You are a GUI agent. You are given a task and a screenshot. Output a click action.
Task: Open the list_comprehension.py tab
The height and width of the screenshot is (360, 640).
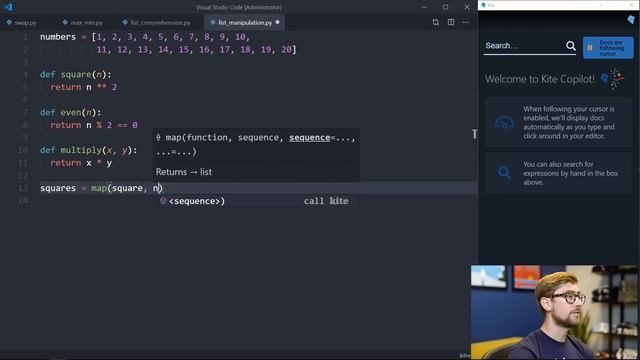click(x=157, y=22)
